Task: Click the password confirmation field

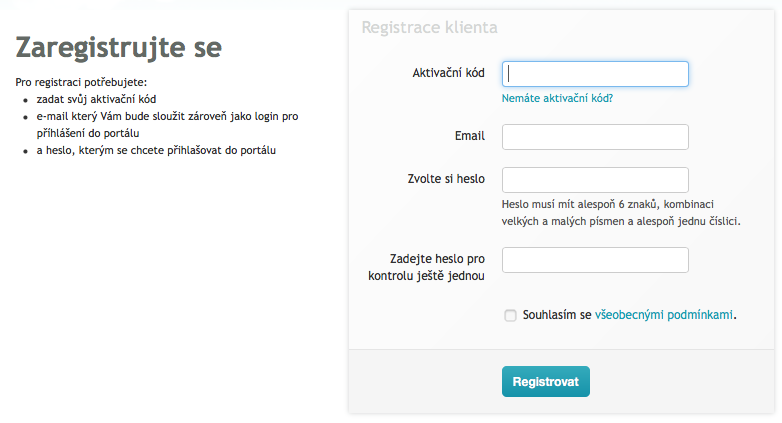Action: pyautogui.click(x=595, y=260)
